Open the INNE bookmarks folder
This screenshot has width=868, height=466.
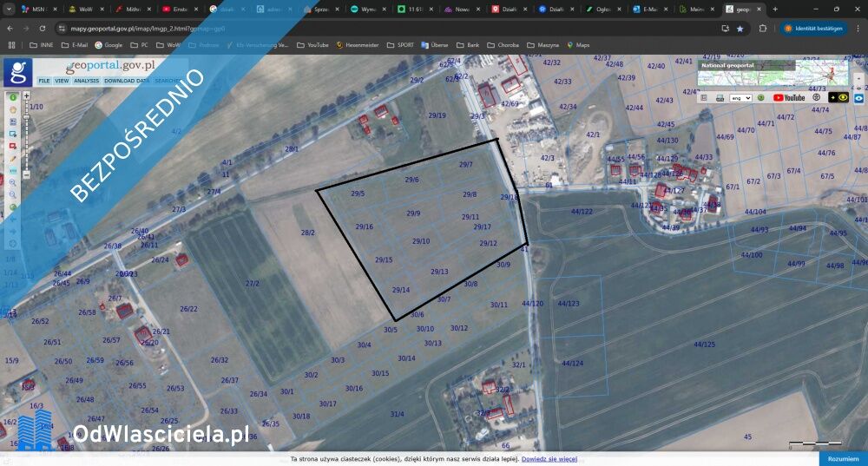tap(42, 45)
